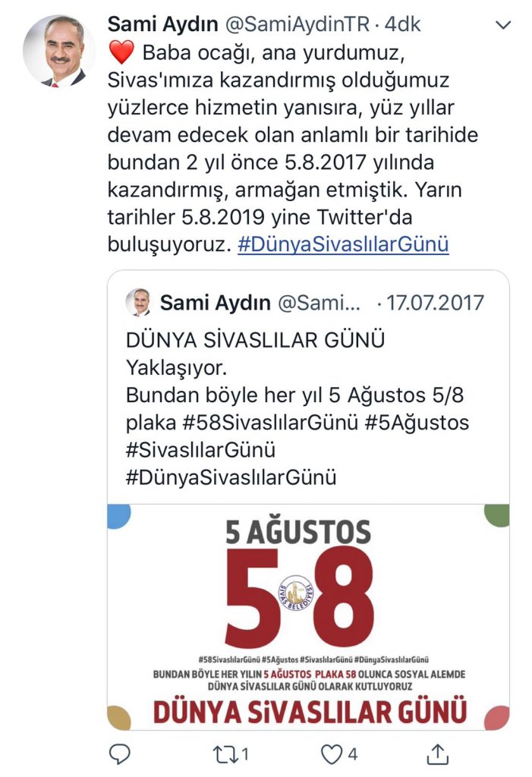Viewport: 532px width, 777px height.
Task: Open the 5 Ağustos 58 image
Action: pos(308,617)
